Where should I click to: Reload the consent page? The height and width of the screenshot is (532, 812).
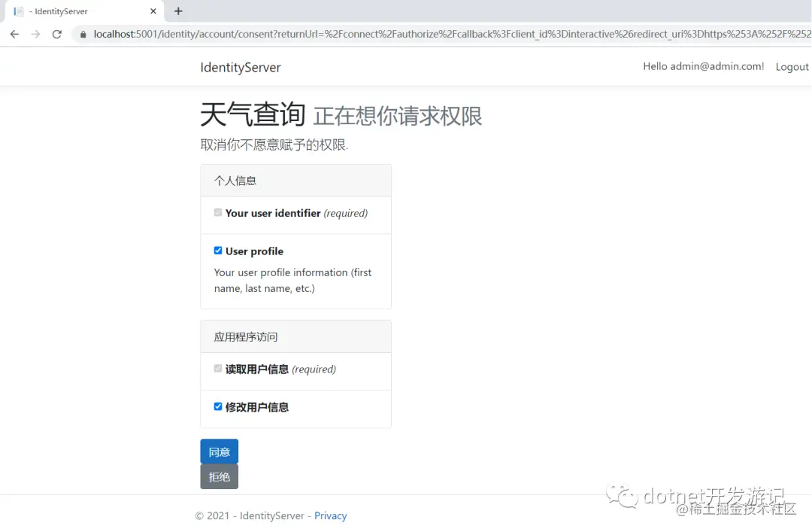(x=57, y=34)
